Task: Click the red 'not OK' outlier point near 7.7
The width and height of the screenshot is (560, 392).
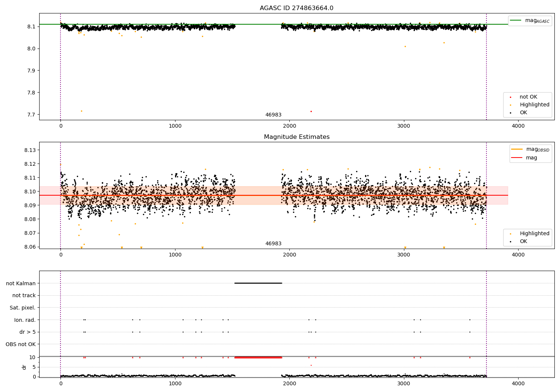Action: pyautogui.click(x=311, y=111)
